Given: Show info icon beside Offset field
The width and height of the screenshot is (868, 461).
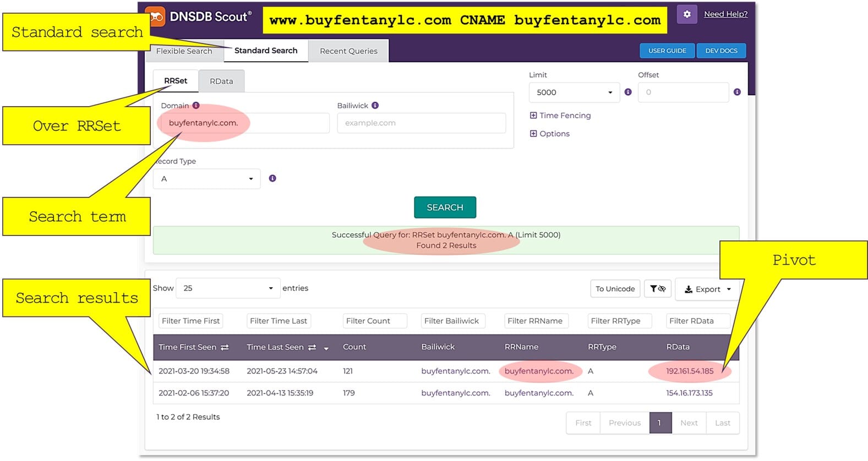Looking at the screenshot, I should (x=737, y=92).
